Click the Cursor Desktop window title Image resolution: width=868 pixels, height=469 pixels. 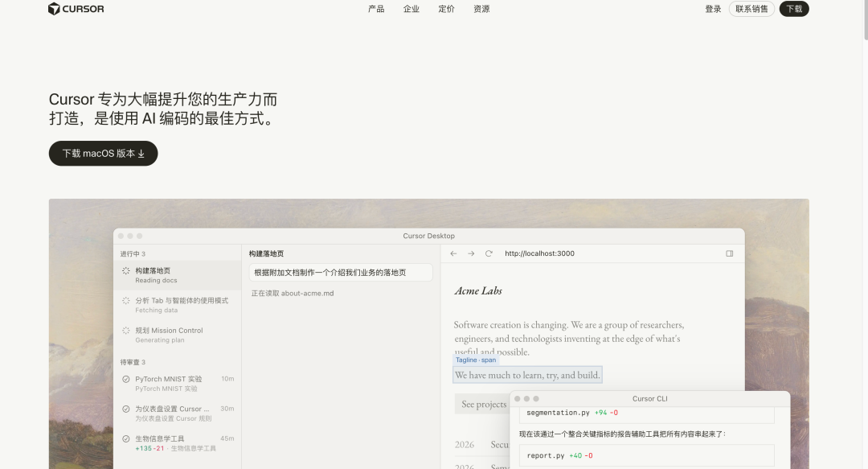click(x=428, y=236)
